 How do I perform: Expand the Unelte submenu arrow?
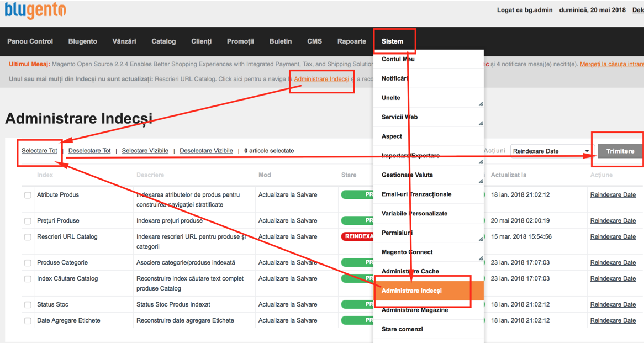coord(480,104)
